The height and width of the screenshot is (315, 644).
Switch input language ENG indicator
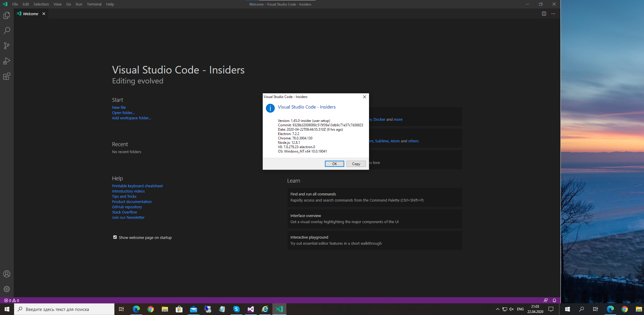click(520, 309)
